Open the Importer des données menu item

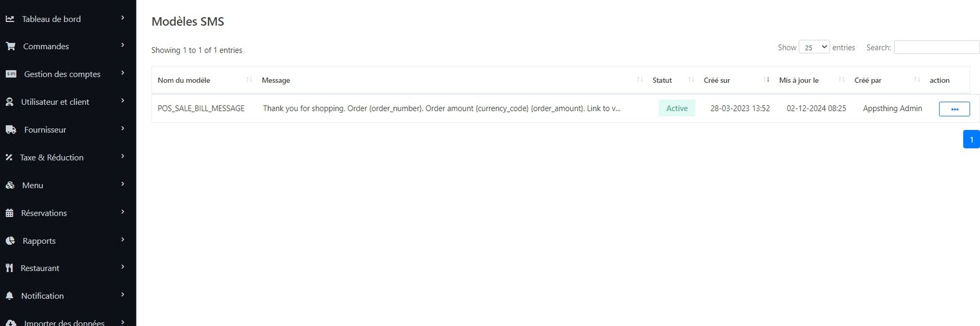pos(64,322)
